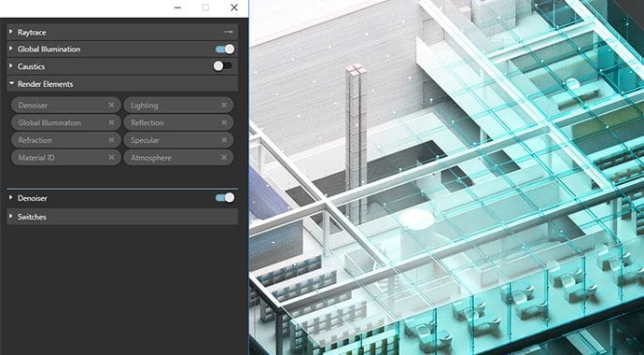
Task: Click the arrow icon on Raytrace row
Action: pyautogui.click(x=229, y=32)
